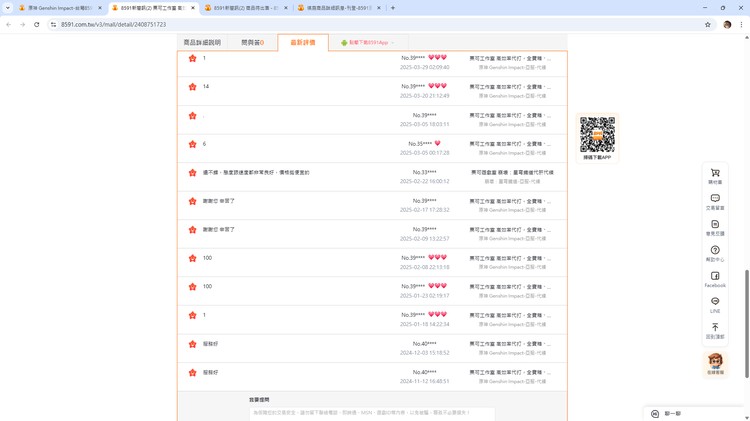Expand the 8591 App download dropdown
This screenshot has height=421, width=750.
point(368,43)
